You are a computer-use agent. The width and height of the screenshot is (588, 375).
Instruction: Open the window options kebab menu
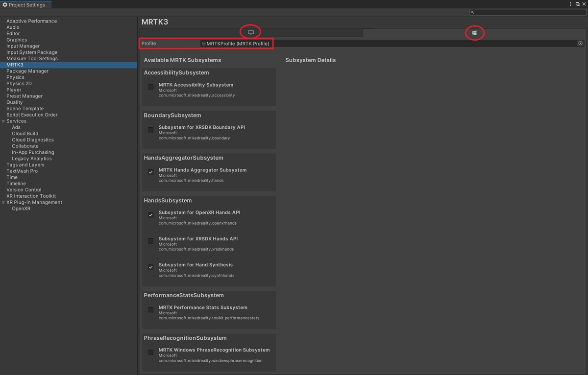570,4
